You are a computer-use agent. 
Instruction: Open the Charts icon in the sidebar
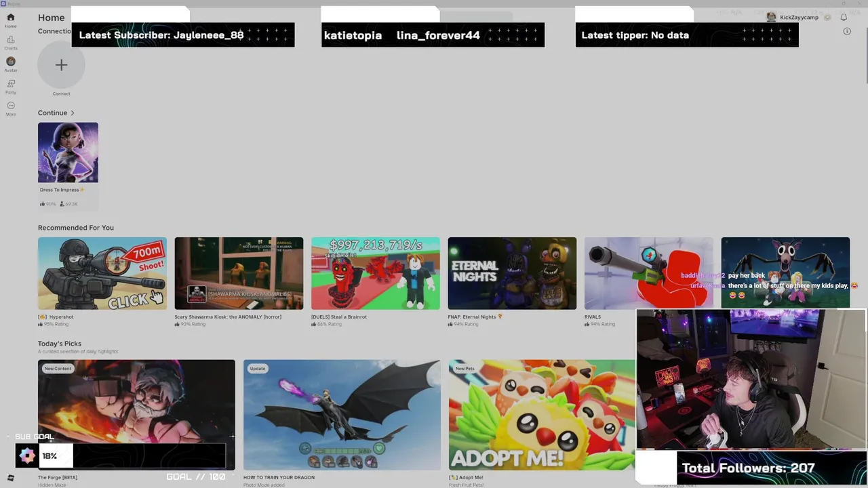[x=10, y=40]
